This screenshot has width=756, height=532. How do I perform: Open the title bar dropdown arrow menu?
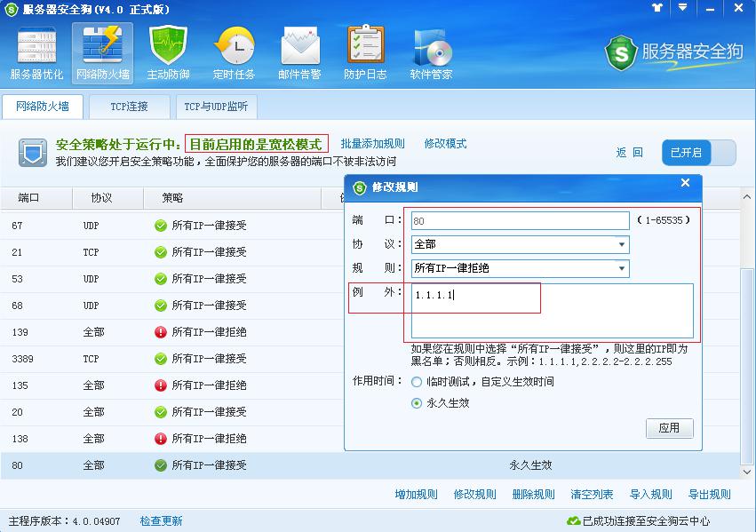point(681,10)
